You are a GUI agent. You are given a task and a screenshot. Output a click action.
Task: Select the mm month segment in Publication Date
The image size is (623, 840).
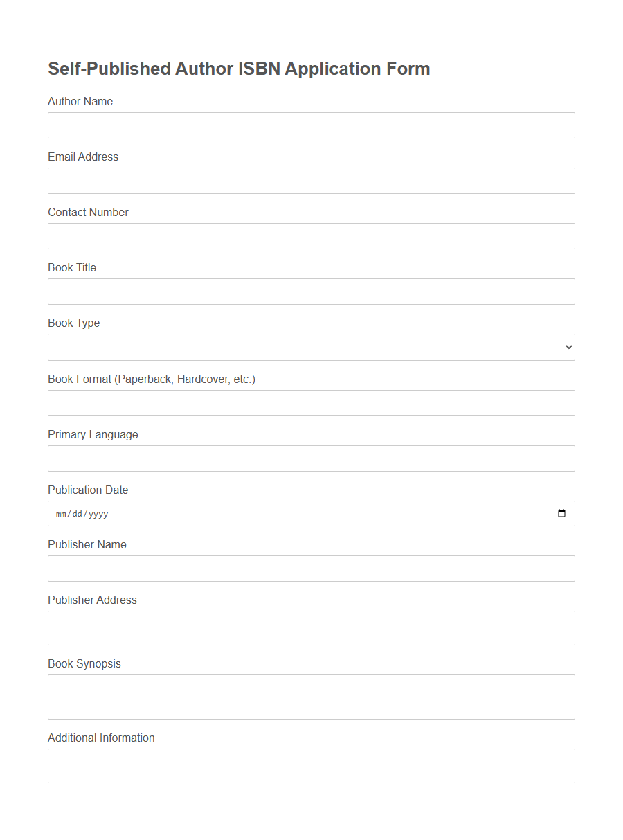pos(61,514)
